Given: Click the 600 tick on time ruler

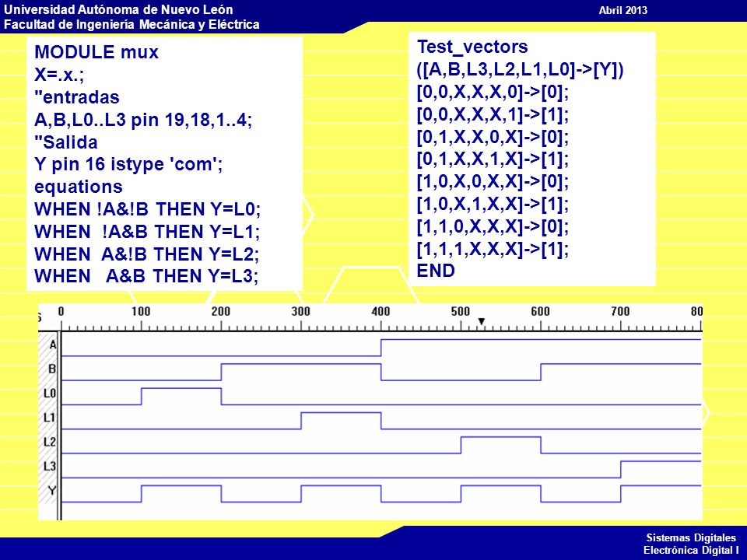Looking at the screenshot, I should pos(540,312).
